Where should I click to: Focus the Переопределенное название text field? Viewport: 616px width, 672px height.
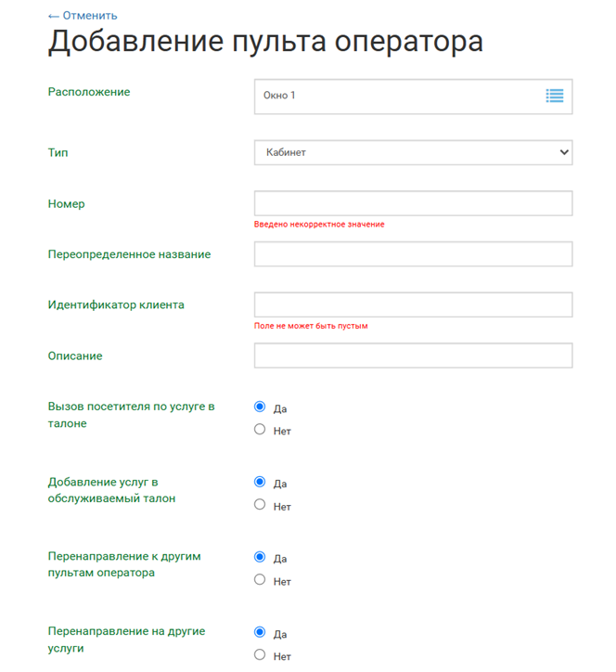point(413,254)
